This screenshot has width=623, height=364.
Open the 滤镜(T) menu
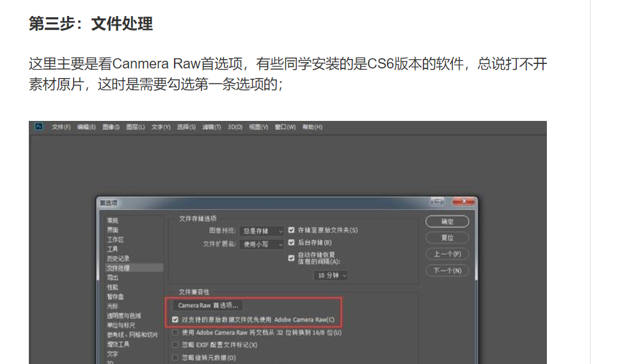coord(211,127)
